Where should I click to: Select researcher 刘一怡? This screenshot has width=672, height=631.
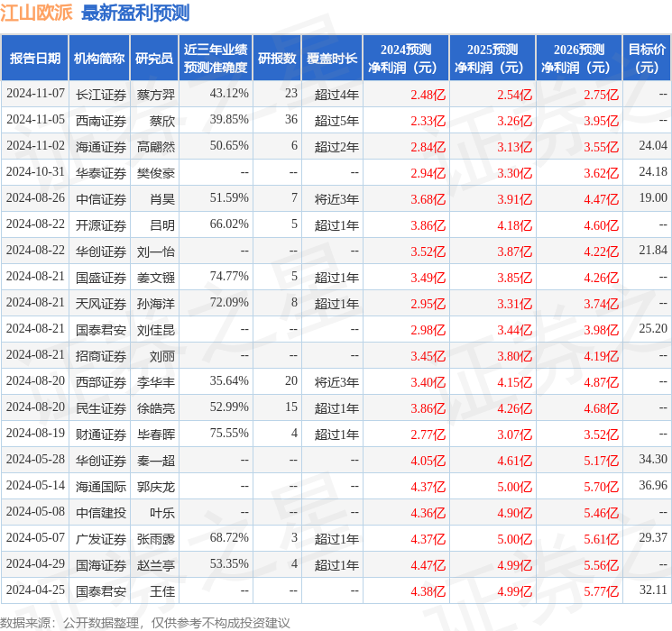(156, 251)
